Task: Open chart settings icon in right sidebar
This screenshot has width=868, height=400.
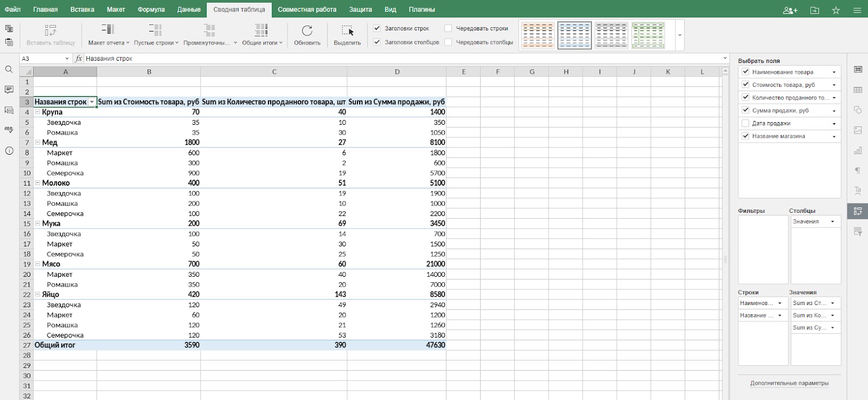Action: pos(858,150)
